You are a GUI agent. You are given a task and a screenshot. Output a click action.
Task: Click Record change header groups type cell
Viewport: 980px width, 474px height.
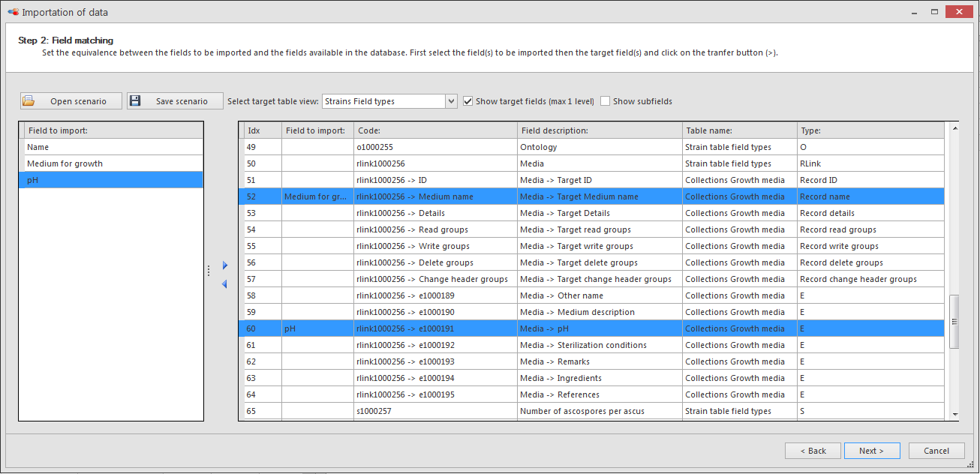coord(870,279)
